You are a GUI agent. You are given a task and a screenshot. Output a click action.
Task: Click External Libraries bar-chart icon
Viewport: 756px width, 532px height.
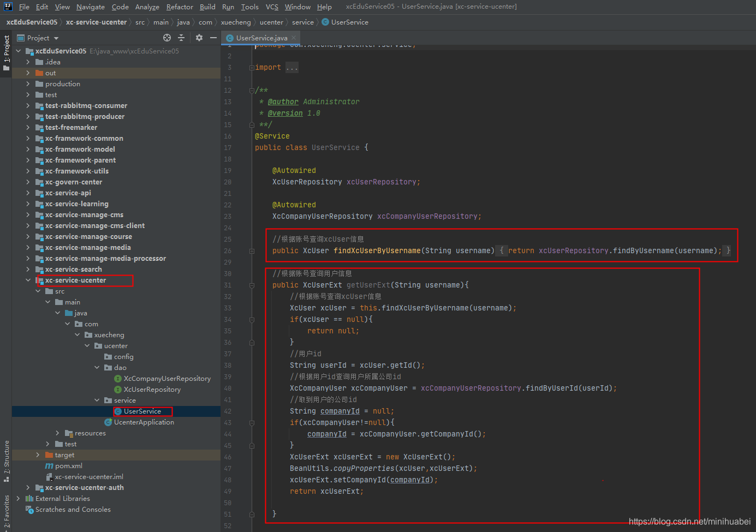point(29,498)
